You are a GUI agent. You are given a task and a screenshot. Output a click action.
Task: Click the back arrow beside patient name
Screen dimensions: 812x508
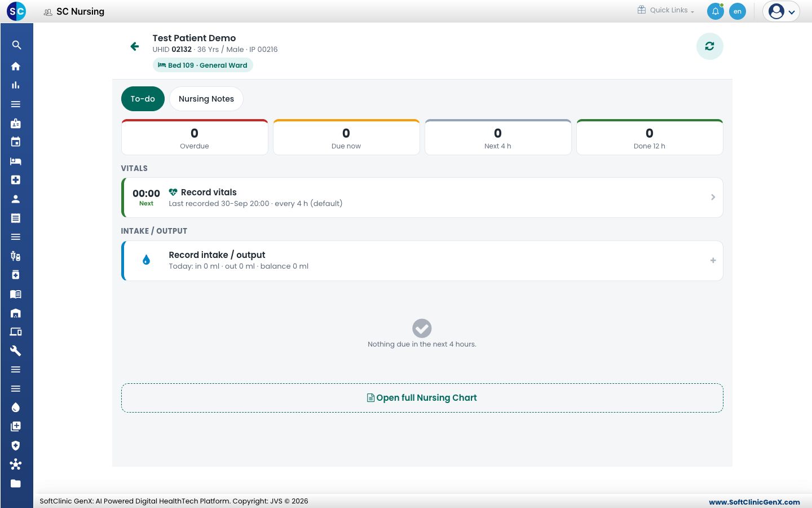pos(135,46)
